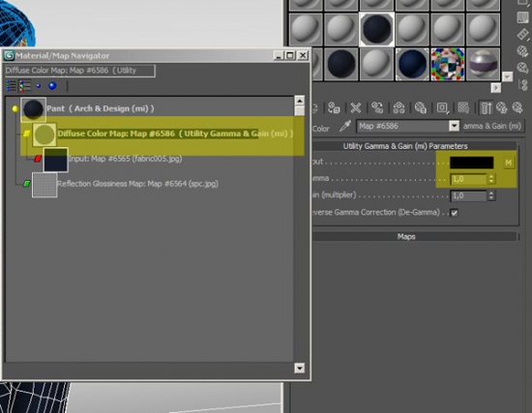This screenshot has width=532, height=413.
Task: Switch navigator to View List plus Icons
Action: tap(25, 86)
